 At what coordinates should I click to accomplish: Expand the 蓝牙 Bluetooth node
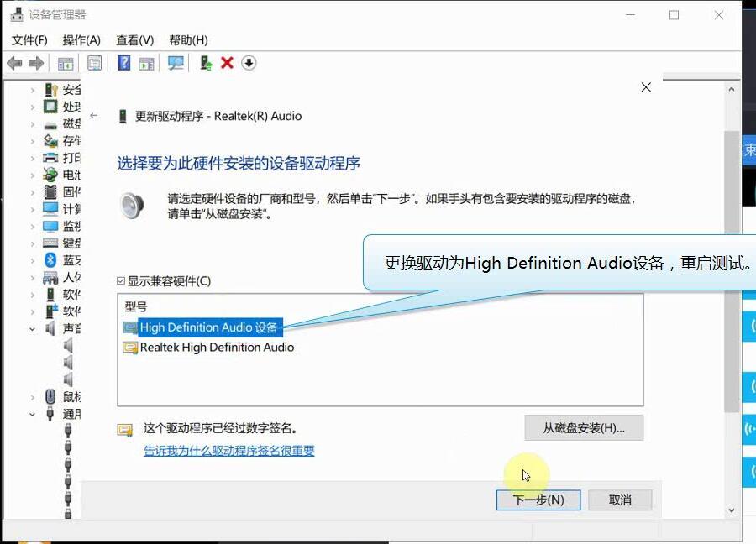pos(32,261)
